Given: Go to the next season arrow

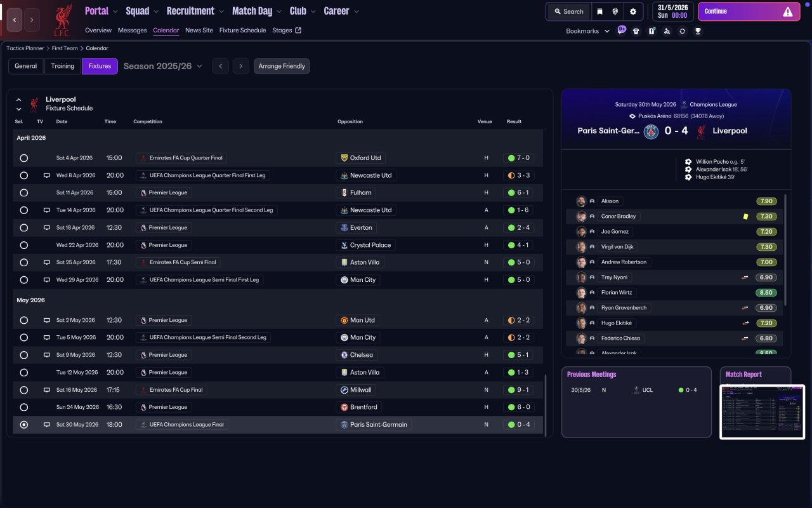Looking at the screenshot, I should 240,66.
